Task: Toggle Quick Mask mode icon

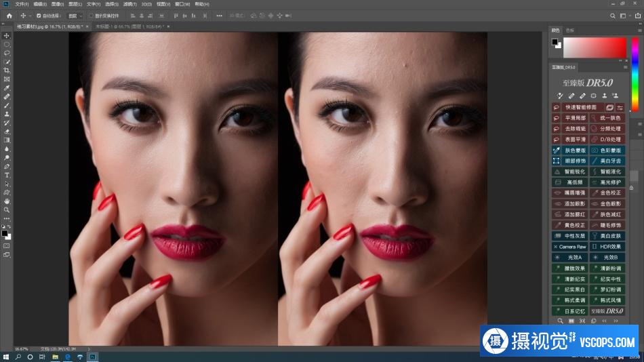Action: (x=7, y=246)
